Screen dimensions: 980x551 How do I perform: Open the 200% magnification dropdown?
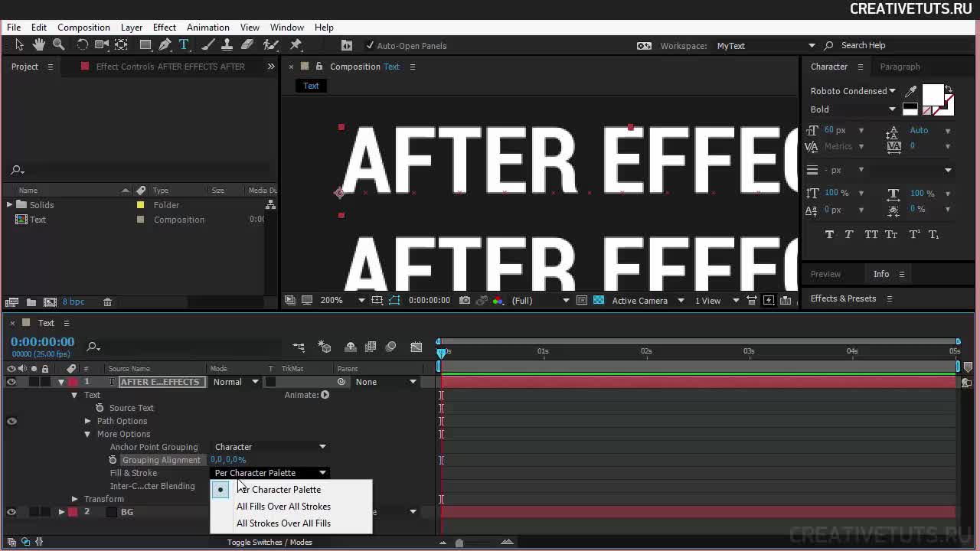click(x=342, y=301)
